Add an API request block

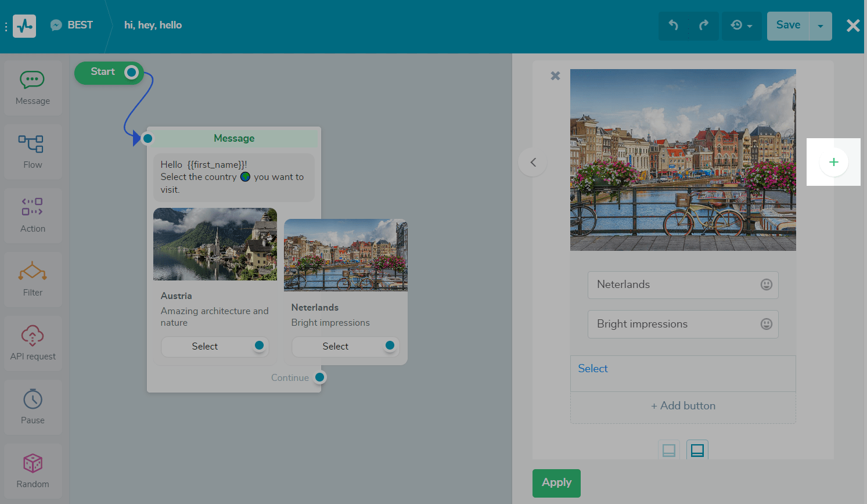pos(33,343)
